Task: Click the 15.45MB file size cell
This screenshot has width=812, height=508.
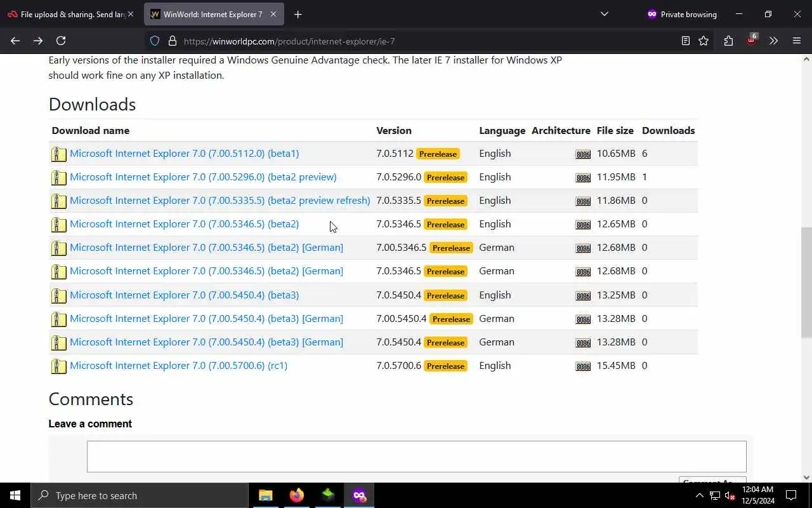Action: tap(616, 365)
